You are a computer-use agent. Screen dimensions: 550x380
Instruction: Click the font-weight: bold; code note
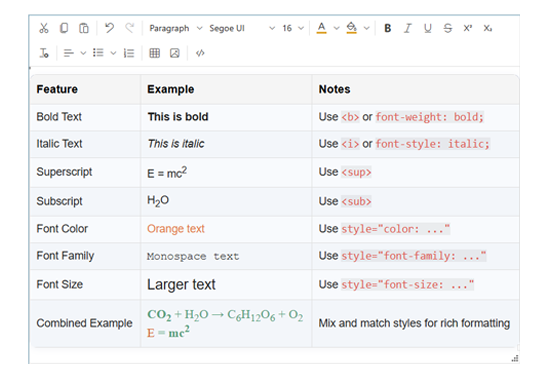pyautogui.click(x=430, y=116)
